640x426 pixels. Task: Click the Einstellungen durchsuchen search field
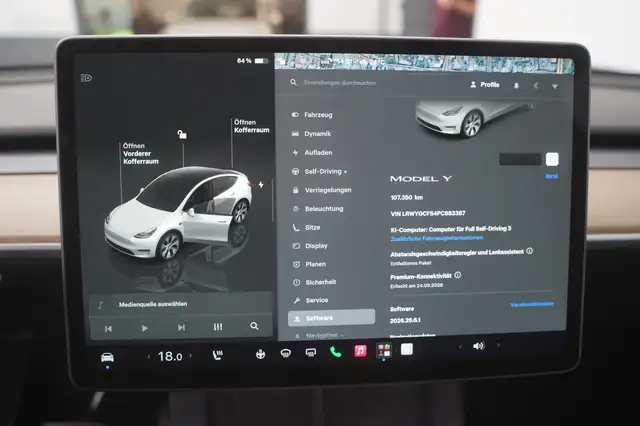pyautogui.click(x=340, y=83)
